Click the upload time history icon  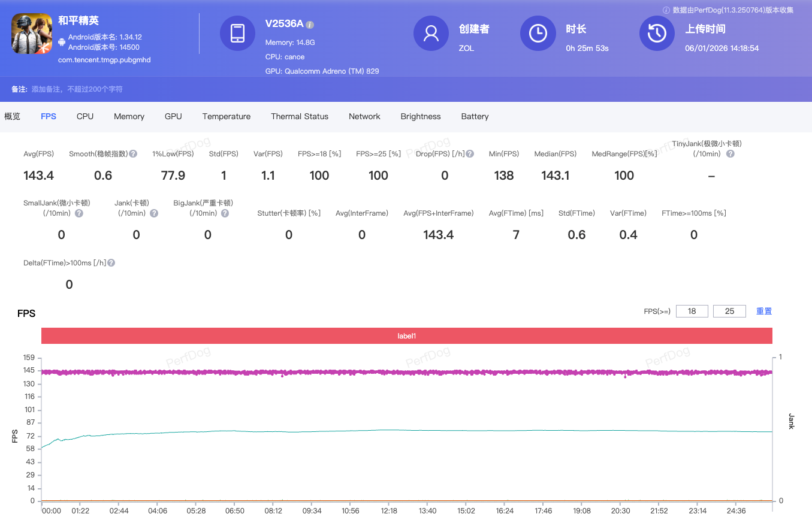pos(657,34)
